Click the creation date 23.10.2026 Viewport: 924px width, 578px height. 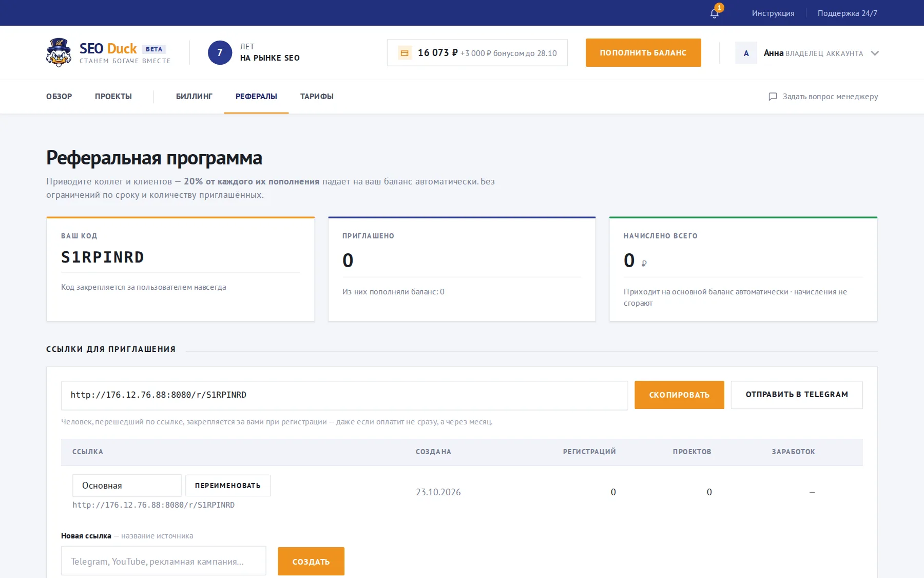(438, 492)
